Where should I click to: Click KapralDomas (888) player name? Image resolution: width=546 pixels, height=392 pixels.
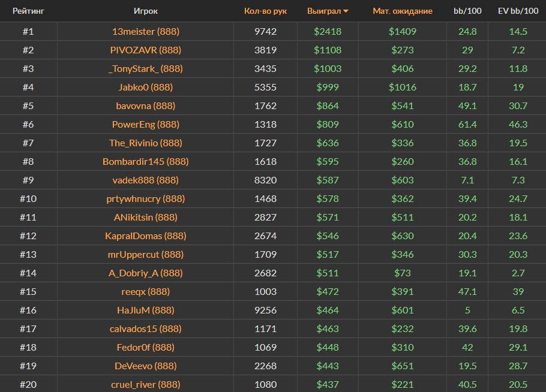click(146, 236)
